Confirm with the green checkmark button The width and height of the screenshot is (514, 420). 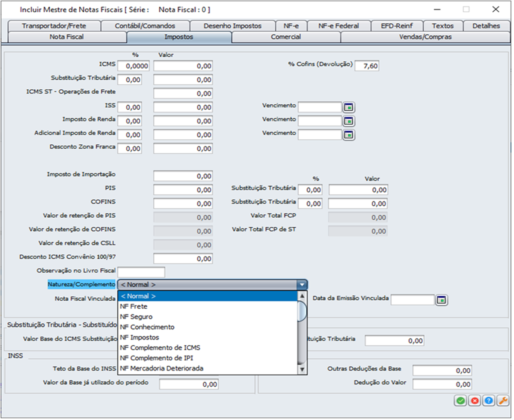461,400
